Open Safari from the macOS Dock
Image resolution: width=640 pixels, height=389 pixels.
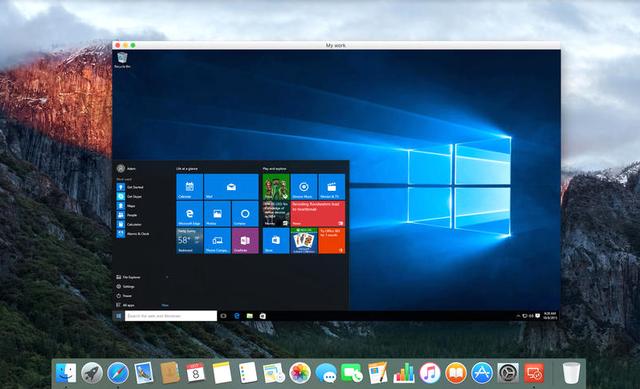118,373
